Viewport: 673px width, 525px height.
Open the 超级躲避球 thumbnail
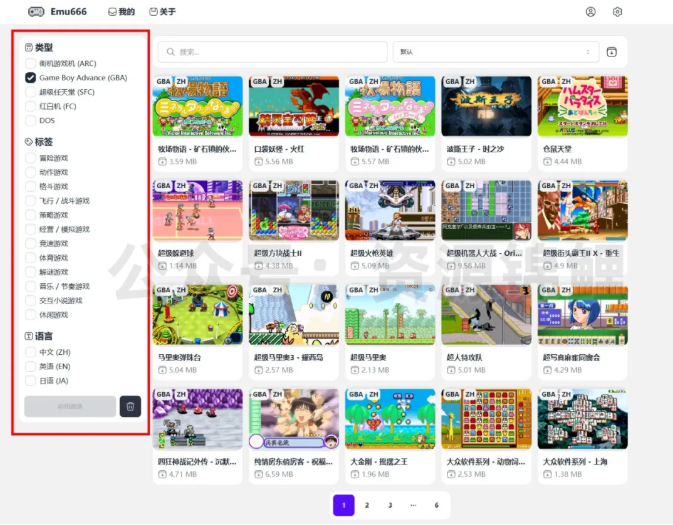198,210
